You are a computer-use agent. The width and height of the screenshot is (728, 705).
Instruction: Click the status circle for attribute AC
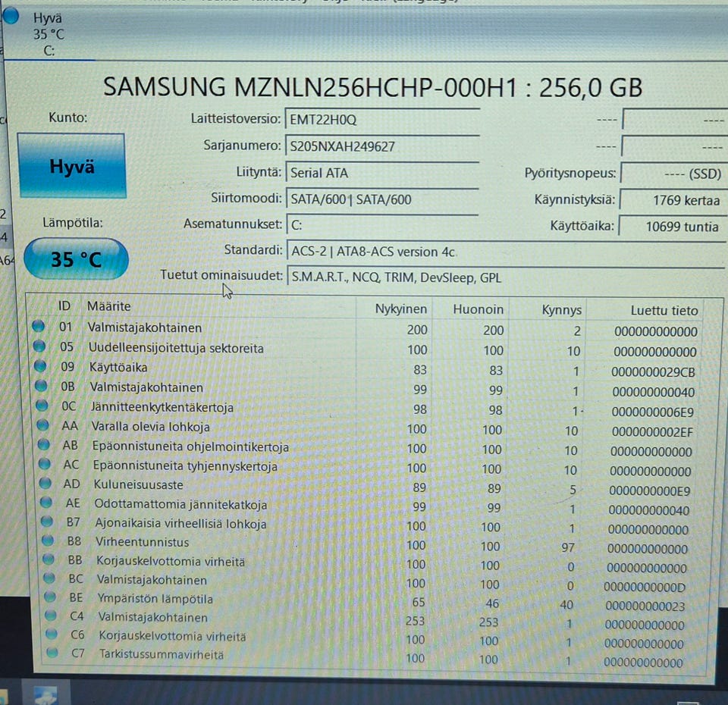(45, 463)
